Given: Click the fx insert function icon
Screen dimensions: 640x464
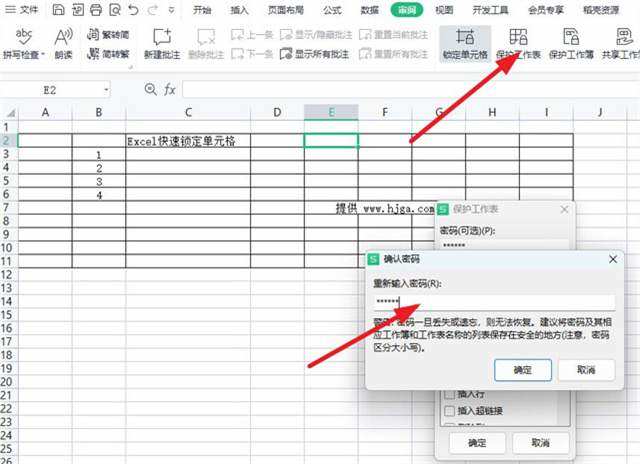Looking at the screenshot, I should pos(170,89).
